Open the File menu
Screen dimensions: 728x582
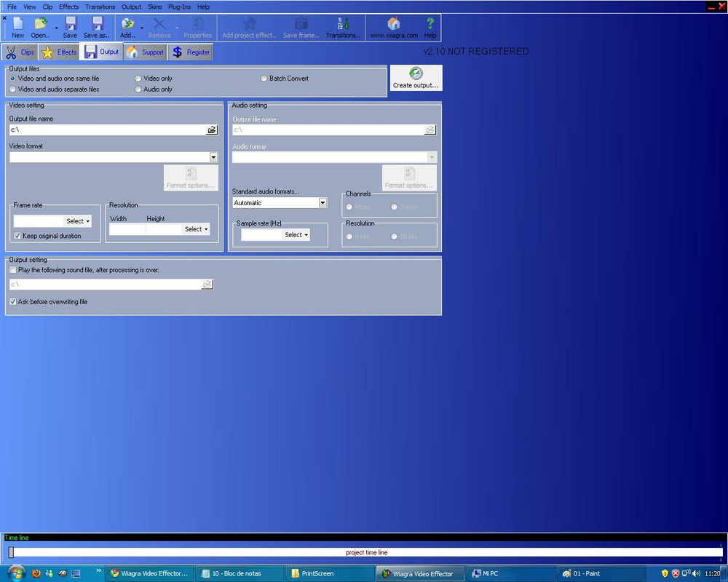tap(12, 7)
